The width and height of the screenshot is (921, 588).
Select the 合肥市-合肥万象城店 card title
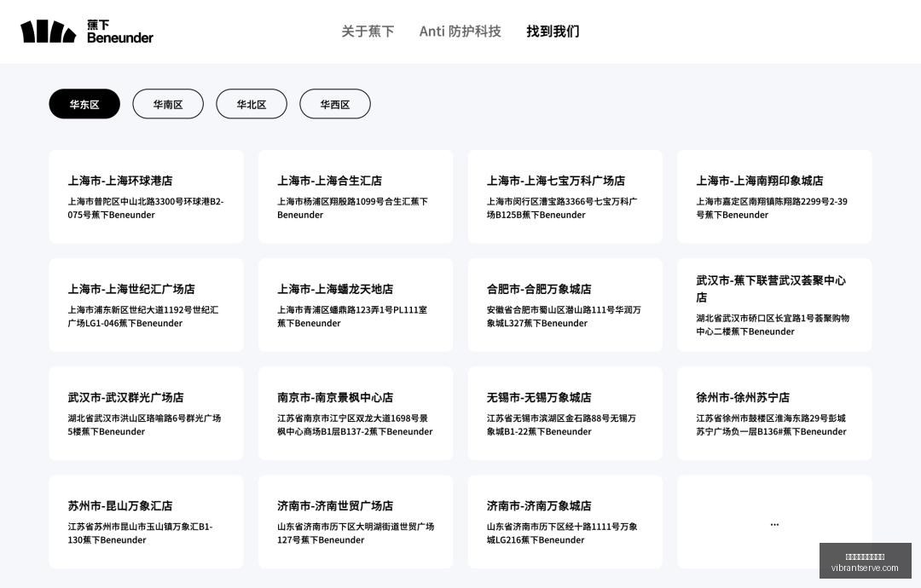[539, 289]
